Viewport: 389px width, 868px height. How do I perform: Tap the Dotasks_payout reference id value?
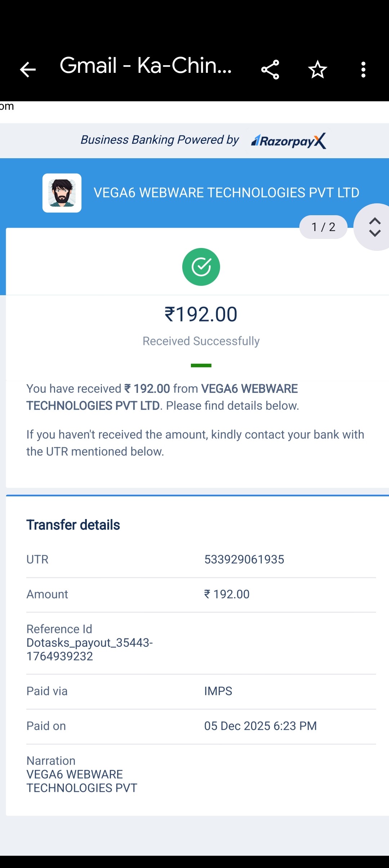[90, 650]
